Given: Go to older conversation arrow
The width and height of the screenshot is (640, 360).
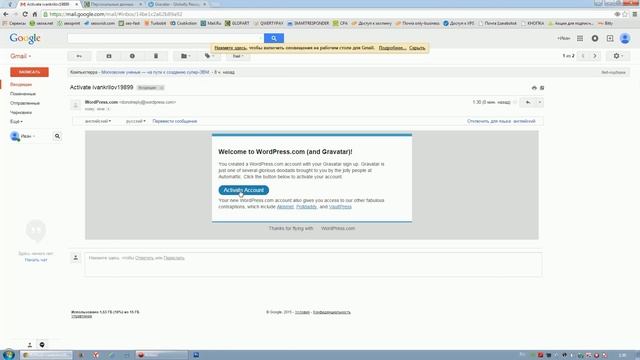Looking at the screenshot, I should 595,56.
